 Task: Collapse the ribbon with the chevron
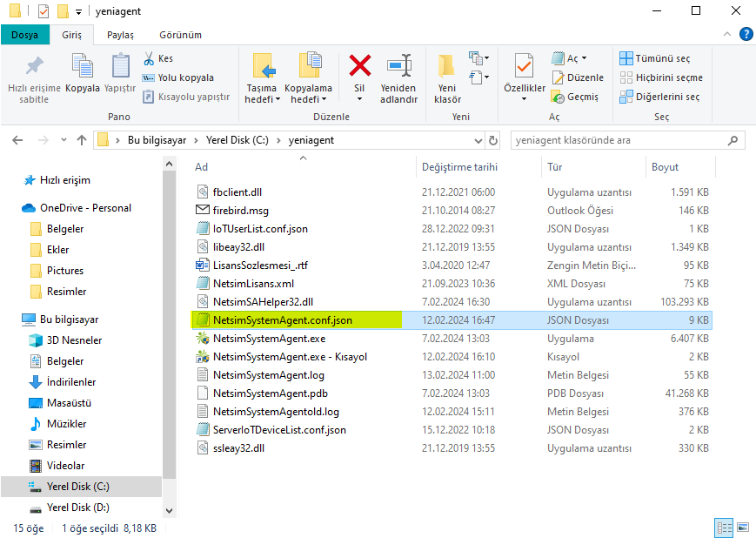(727, 34)
